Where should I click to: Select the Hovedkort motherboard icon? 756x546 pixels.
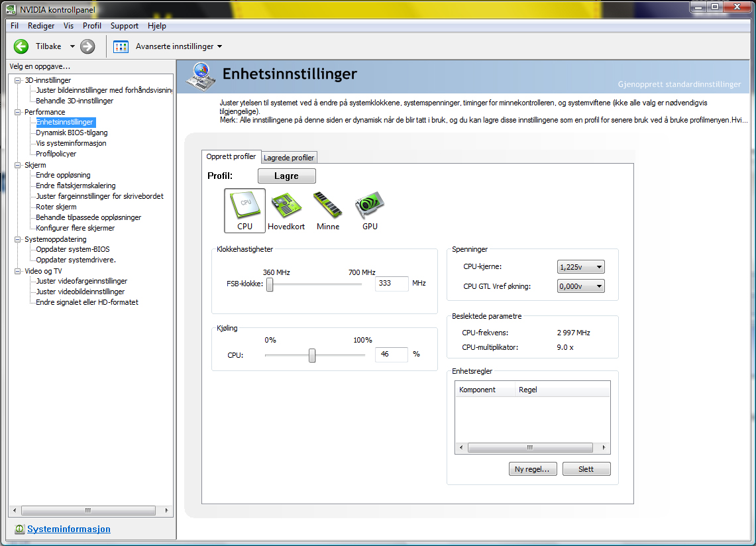[286, 210]
